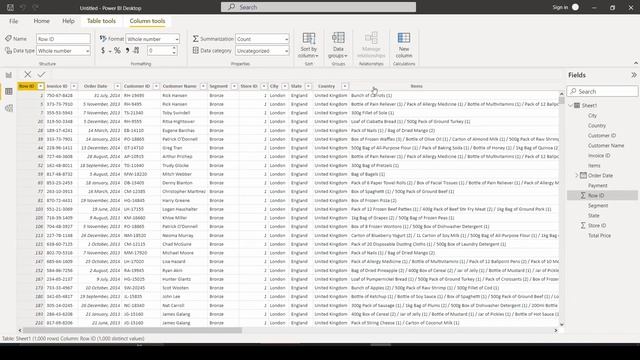Switch to the Help tab
The width and height of the screenshot is (640, 360).
click(x=68, y=21)
